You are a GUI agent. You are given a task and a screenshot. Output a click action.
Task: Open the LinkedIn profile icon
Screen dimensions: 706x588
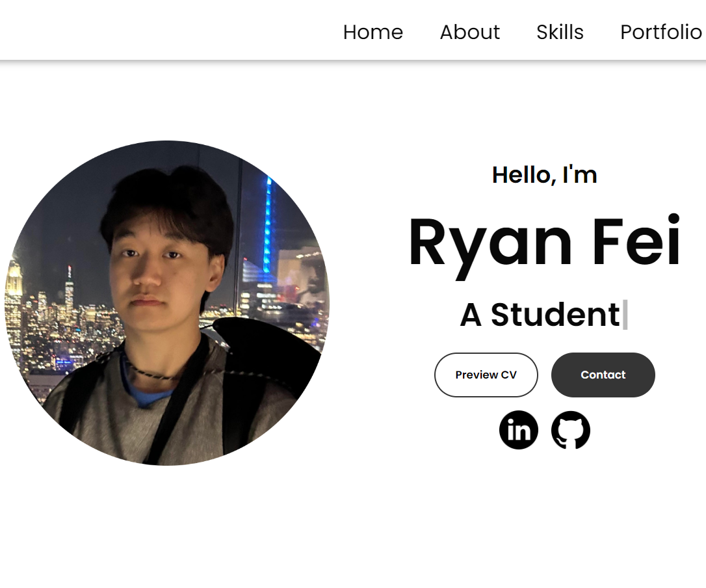(x=519, y=430)
